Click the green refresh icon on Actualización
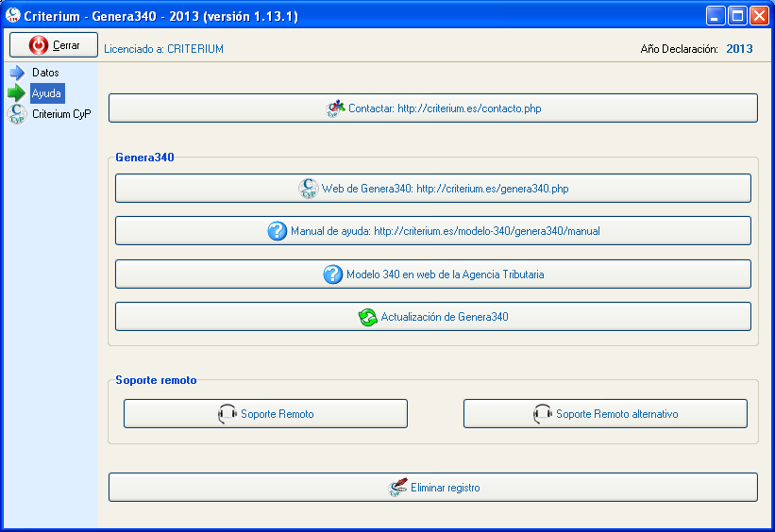Screen dimensions: 775x532 [x=367, y=317]
